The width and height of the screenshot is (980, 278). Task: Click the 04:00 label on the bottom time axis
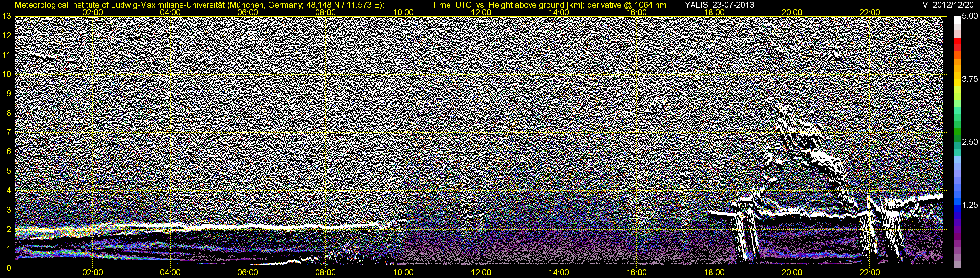[170, 273]
